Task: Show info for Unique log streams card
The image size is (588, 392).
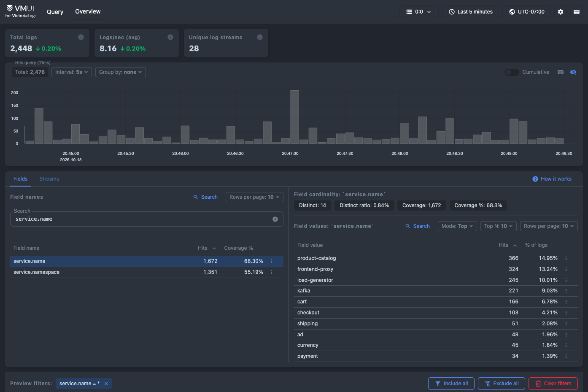Action: coord(260,37)
